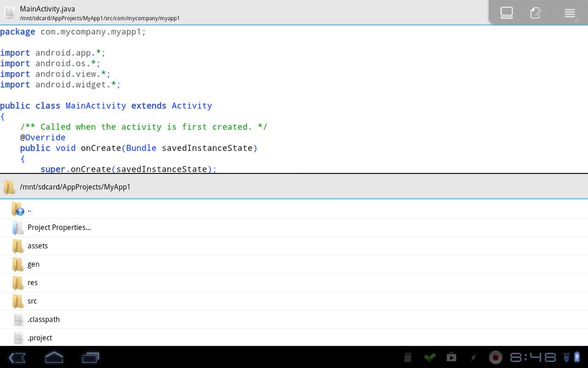Open the .classpath file
Image resolution: width=588 pixels, height=368 pixels.
click(x=43, y=320)
